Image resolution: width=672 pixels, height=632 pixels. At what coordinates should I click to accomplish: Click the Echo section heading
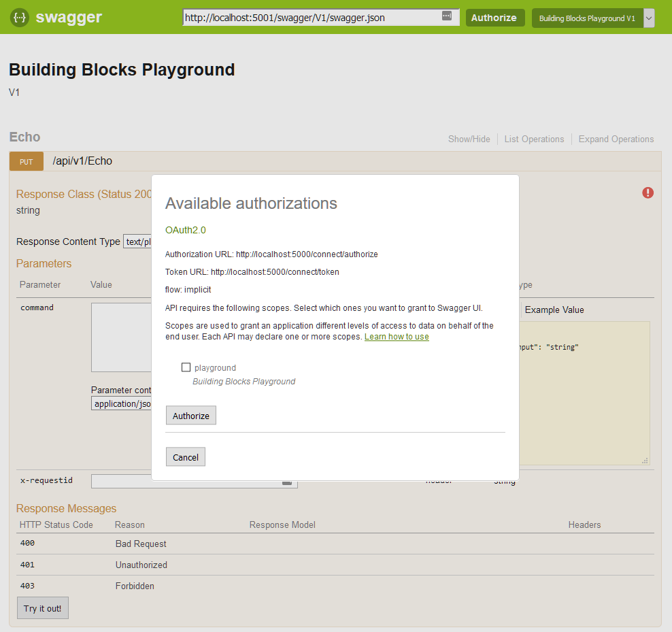pos(25,137)
